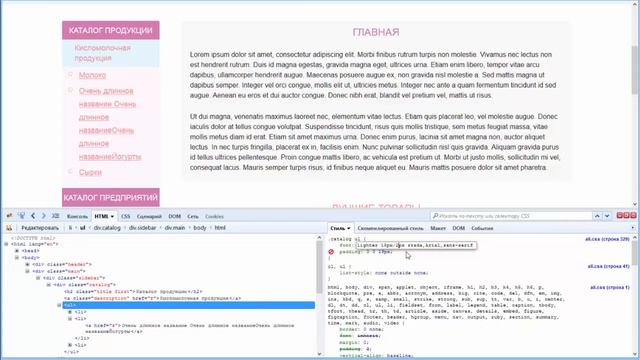Jump to previous search match arrow

pyautogui.click(x=597, y=216)
